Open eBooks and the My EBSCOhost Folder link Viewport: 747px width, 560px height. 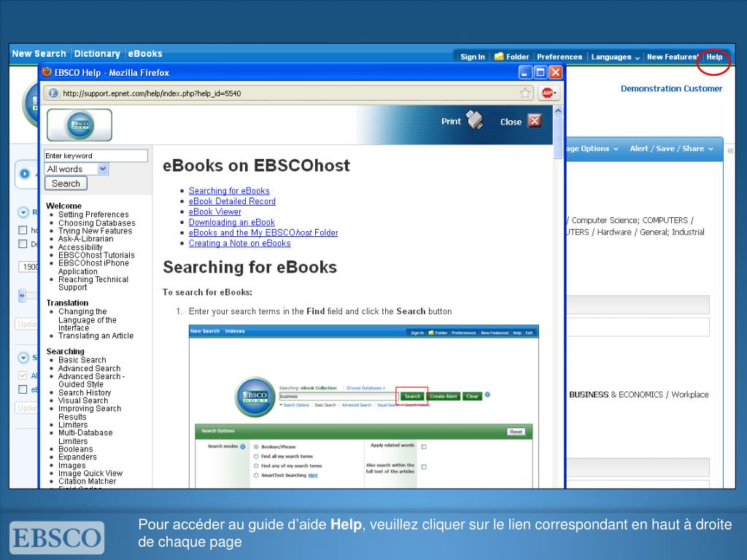click(263, 233)
